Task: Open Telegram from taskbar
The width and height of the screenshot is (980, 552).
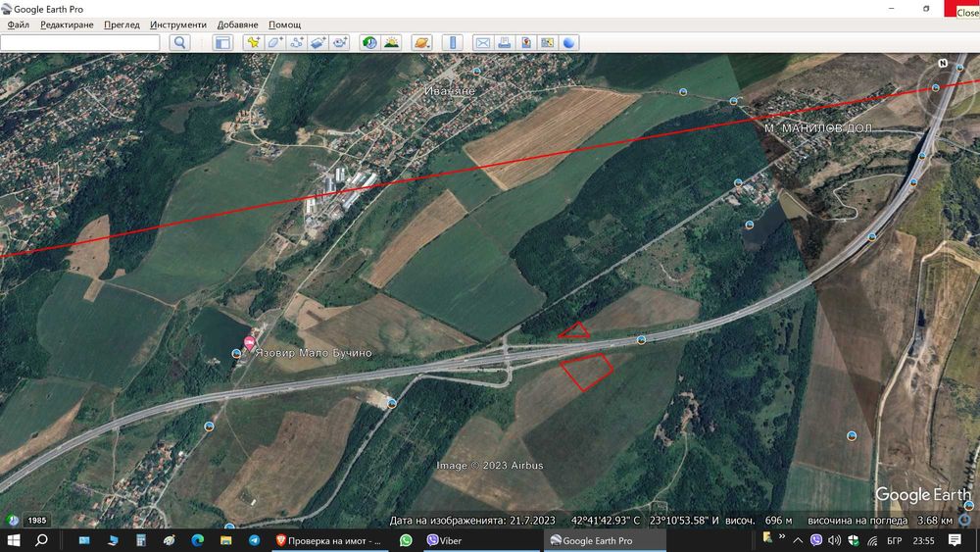Action: [x=255, y=540]
